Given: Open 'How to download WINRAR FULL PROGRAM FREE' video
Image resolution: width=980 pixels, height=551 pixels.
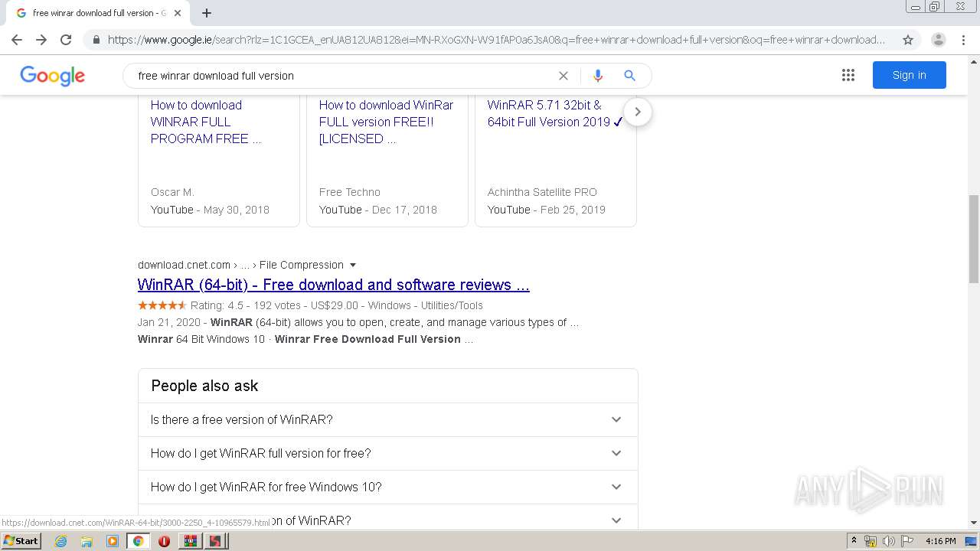Looking at the screenshot, I should 206,122.
